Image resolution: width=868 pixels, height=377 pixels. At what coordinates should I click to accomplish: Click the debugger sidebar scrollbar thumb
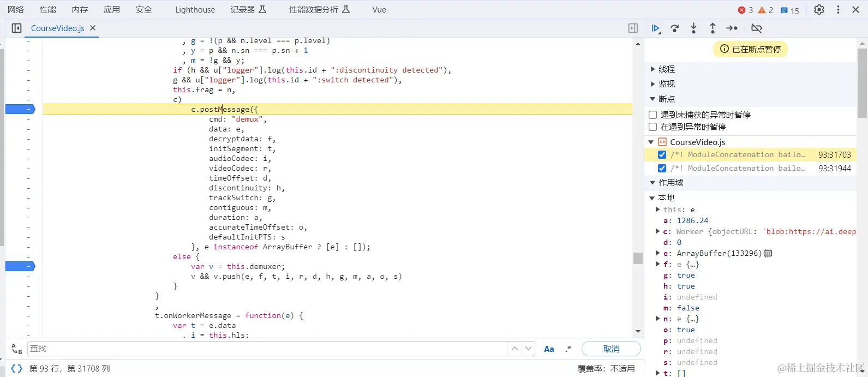click(x=861, y=83)
